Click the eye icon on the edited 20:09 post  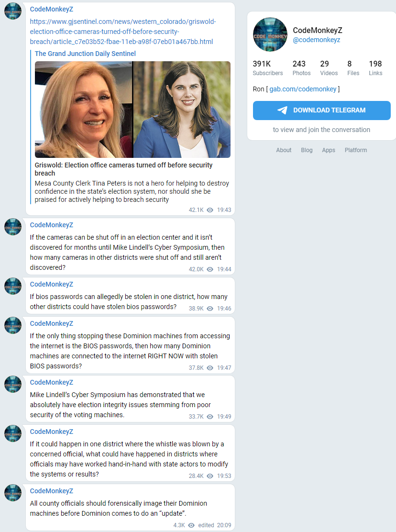pyautogui.click(x=191, y=525)
